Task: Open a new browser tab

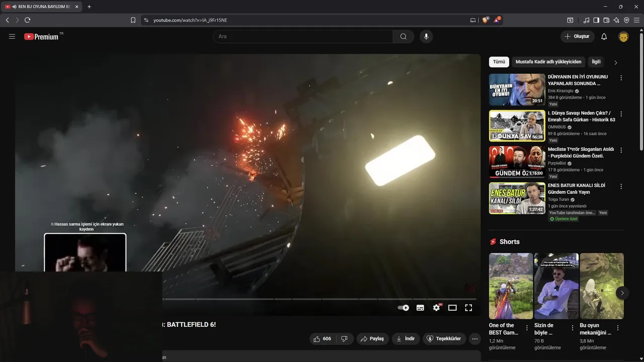Action: tap(89, 7)
